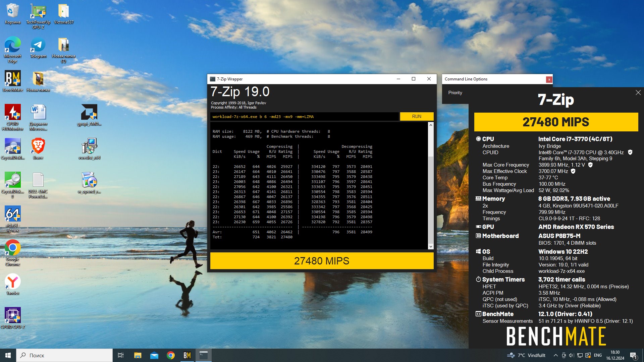644x362 pixels.
Task: Open Task View in the taskbar
Action: pos(121,355)
